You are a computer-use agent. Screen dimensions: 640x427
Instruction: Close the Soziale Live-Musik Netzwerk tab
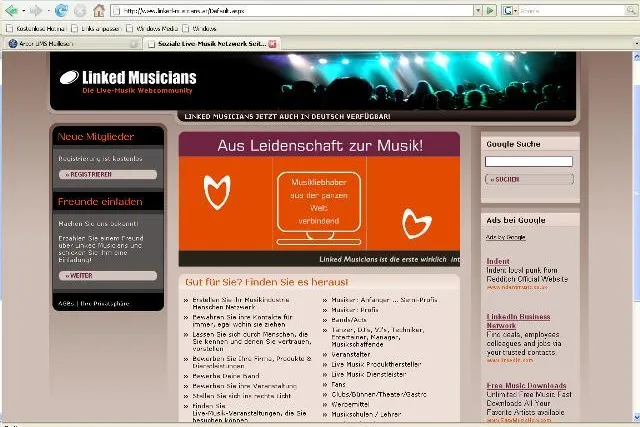click(272, 44)
